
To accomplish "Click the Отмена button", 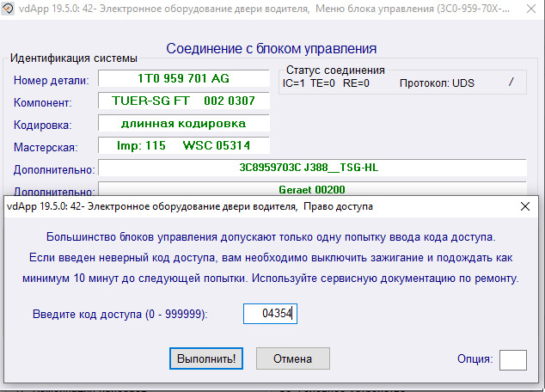I will click(292, 358).
